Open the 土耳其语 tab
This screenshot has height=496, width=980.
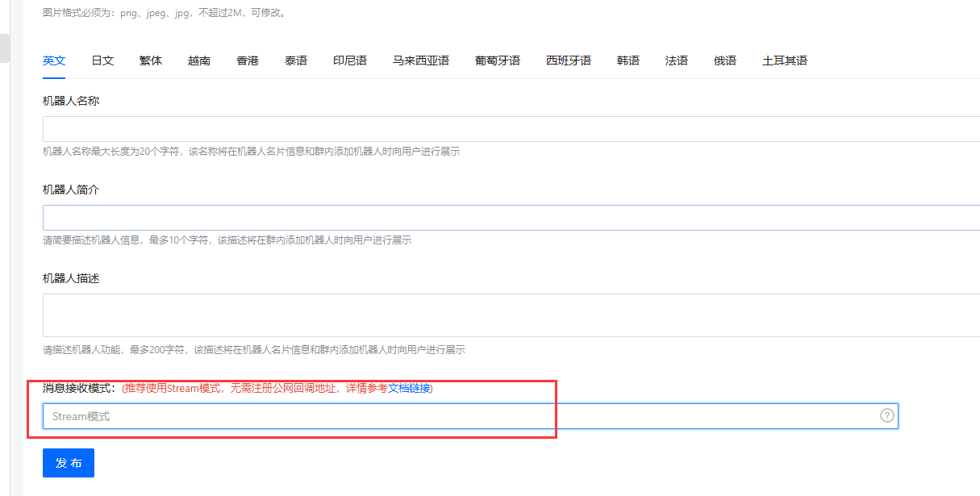coord(785,60)
